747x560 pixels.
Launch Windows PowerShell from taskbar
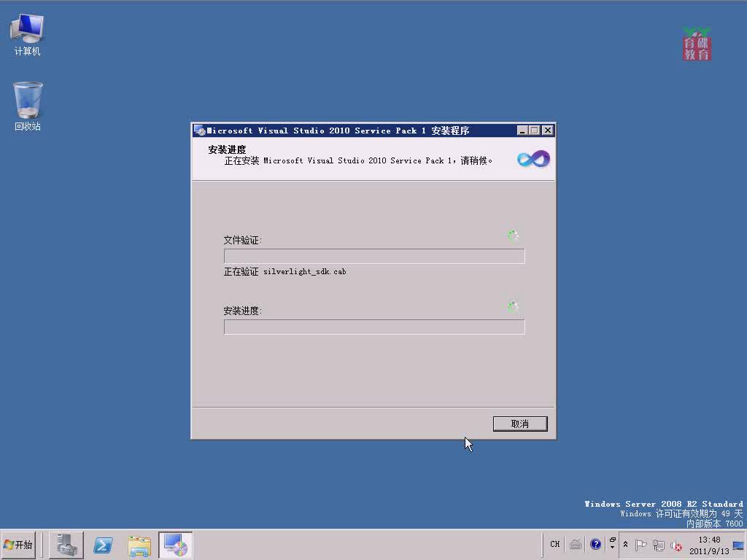103,545
